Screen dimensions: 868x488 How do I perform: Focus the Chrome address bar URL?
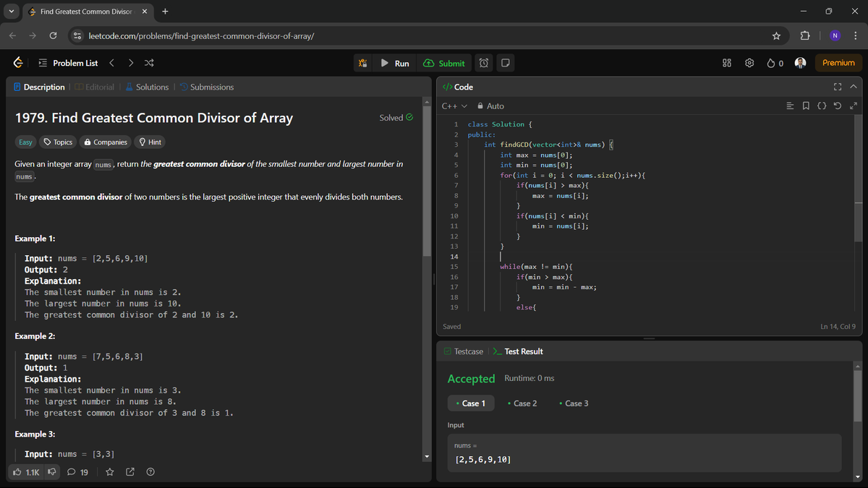(x=200, y=35)
